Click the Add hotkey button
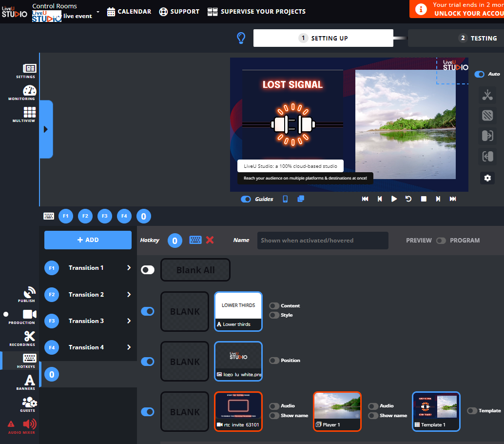 click(x=88, y=240)
